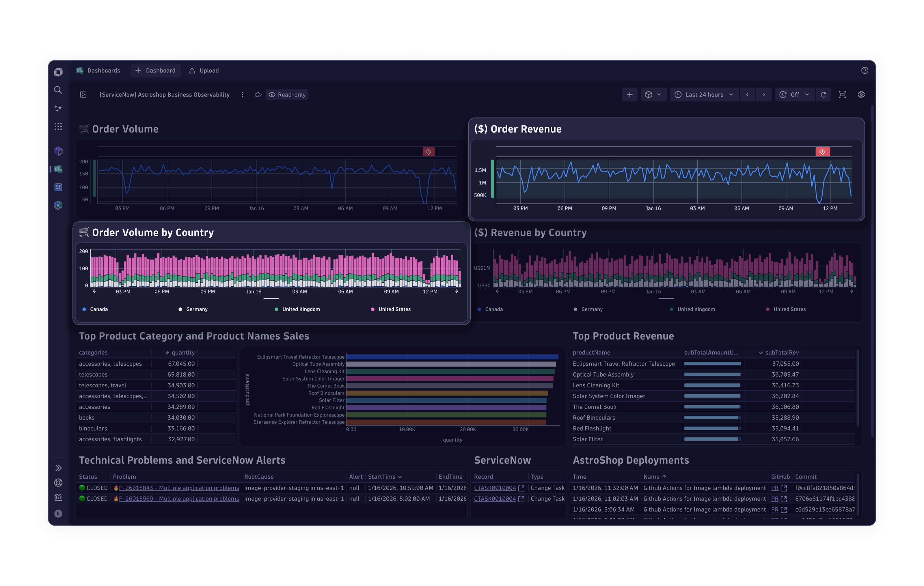Click the Upload menu item
This screenshot has width=924, height=586.
click(204, 70)
